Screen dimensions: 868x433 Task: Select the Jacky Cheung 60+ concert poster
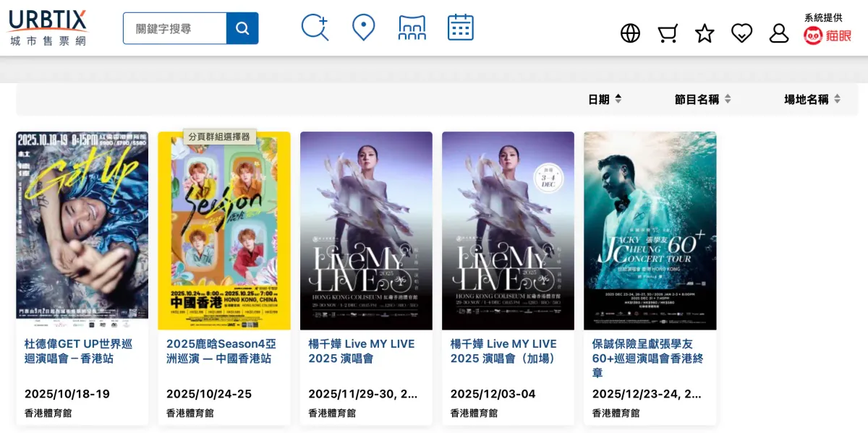point(650,231)
